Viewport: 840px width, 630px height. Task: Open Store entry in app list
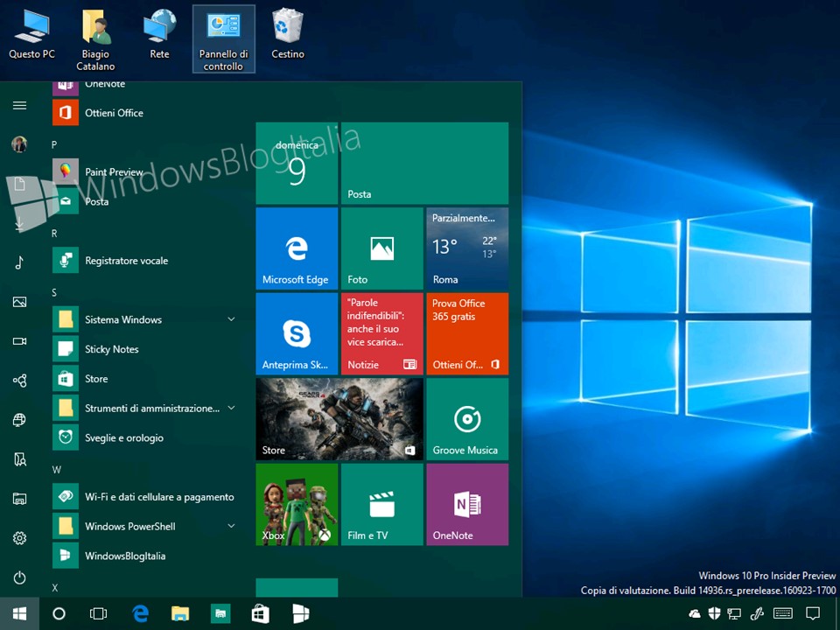[144, 378]
